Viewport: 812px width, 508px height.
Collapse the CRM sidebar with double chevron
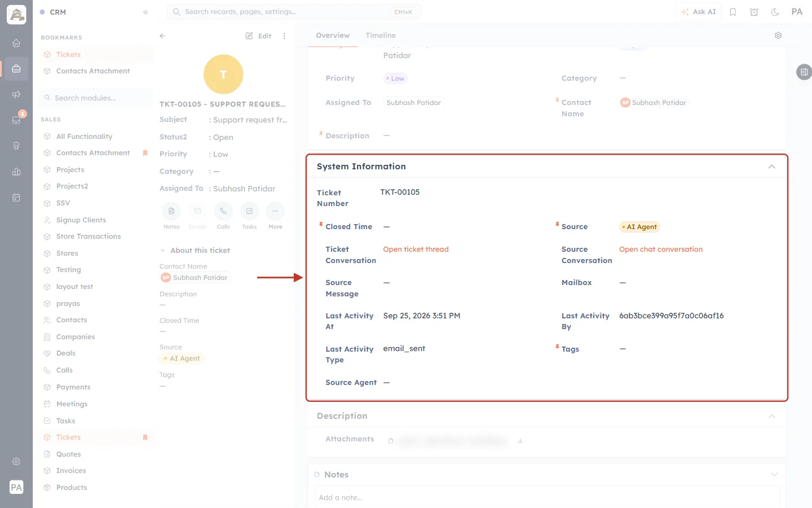point(145,12)
